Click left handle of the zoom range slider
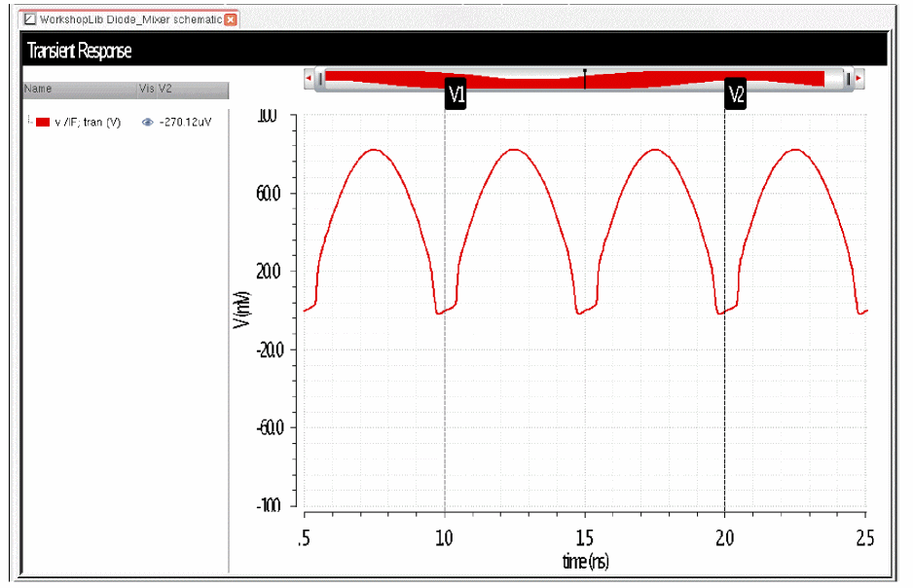Screen dimensions: 913x588 point(321,79)
